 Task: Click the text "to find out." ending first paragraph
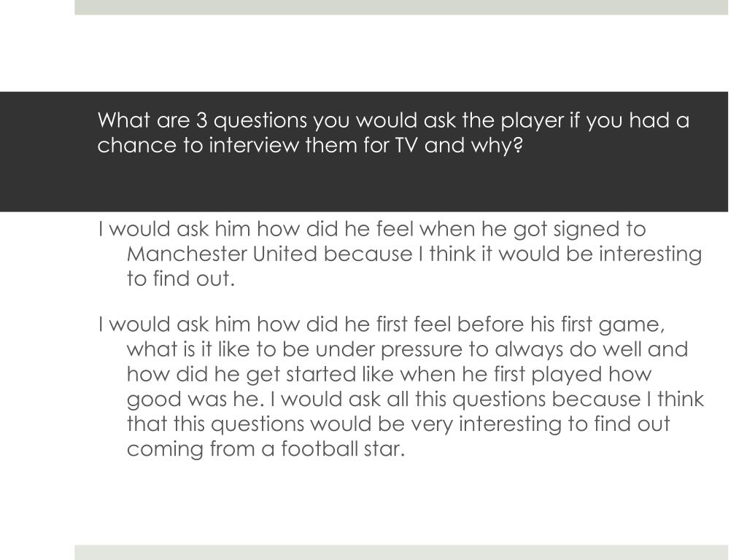181,279
